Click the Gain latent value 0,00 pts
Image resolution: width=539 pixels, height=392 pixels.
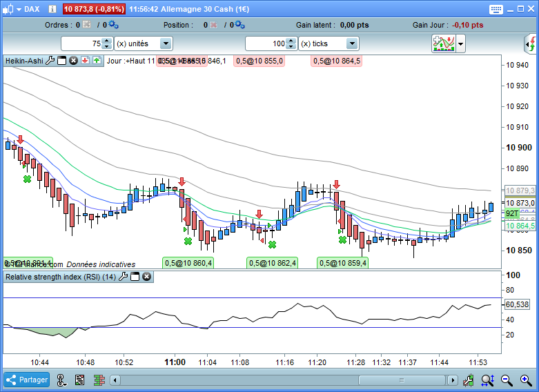[355, 25]
